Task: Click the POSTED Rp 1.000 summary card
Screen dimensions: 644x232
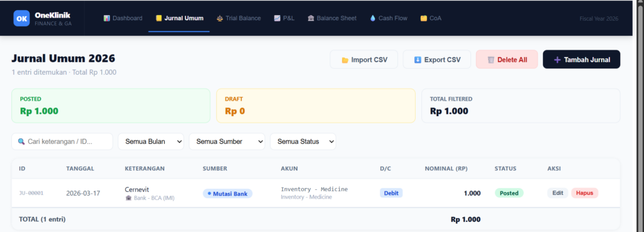Action: click(111, 106)
